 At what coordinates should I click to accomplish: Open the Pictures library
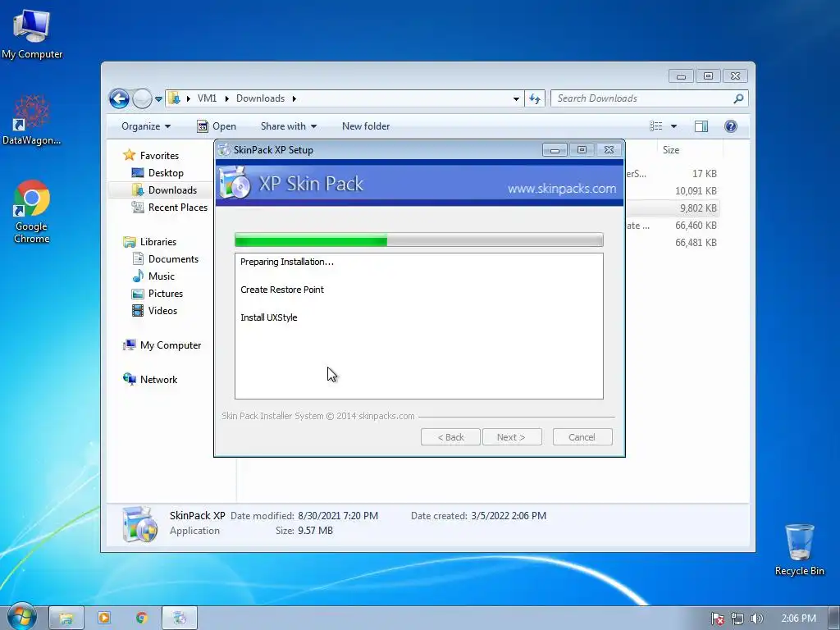tap(165, 294)
